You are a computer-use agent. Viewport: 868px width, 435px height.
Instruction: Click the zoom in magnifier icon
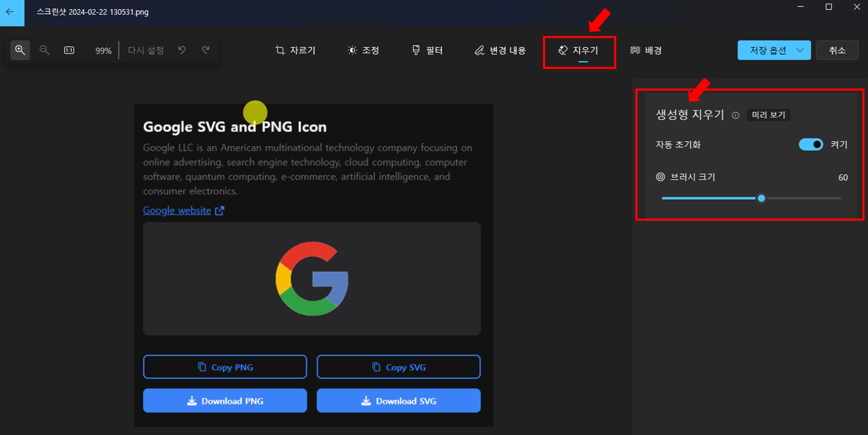pyautogui.click(x=20, y=50)
